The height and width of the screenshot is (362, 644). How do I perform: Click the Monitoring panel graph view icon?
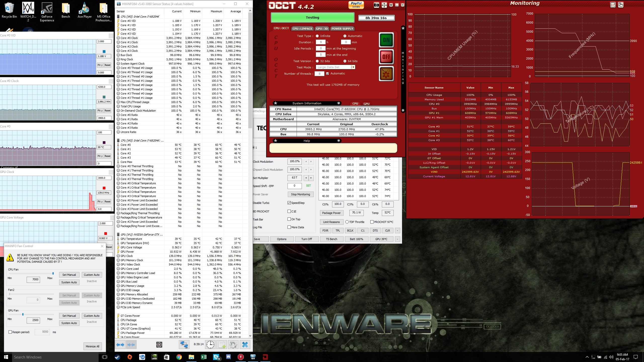pos(613,5)
